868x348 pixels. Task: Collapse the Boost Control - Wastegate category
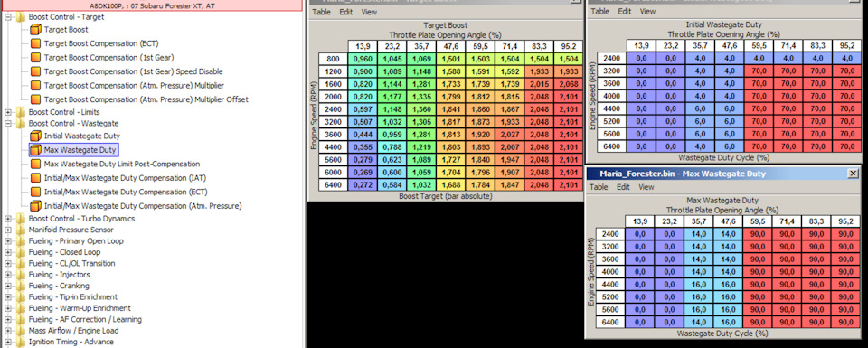(8, 123)
